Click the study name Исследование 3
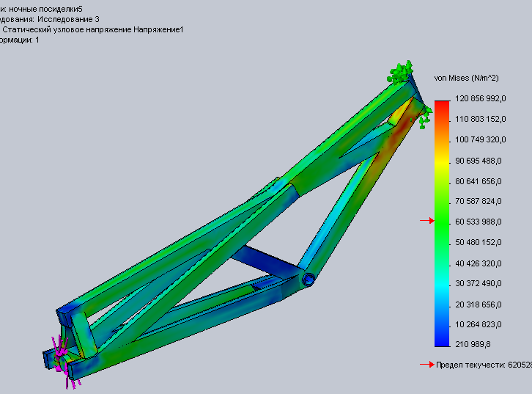 click(x=68, y=19)
